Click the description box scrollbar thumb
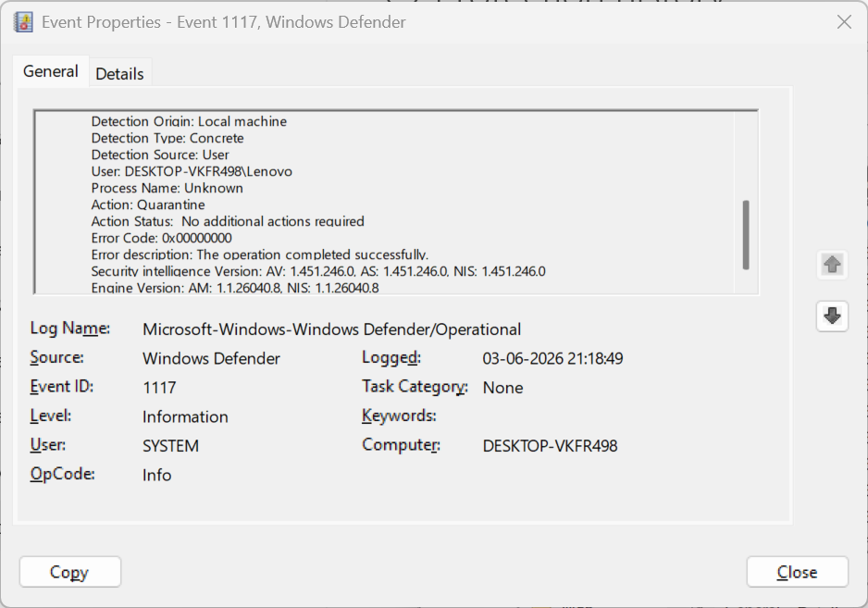 [746, 235]
